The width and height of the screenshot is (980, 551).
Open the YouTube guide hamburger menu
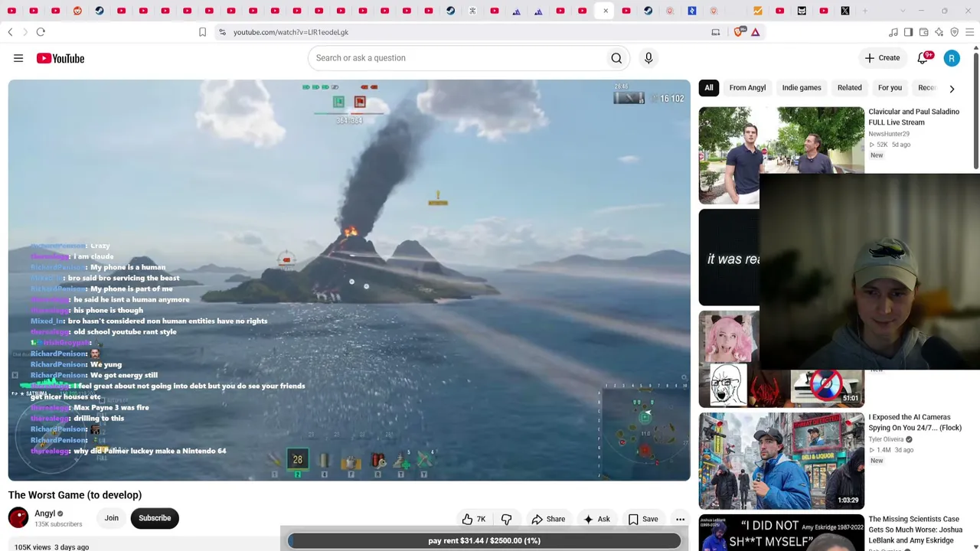18,58
